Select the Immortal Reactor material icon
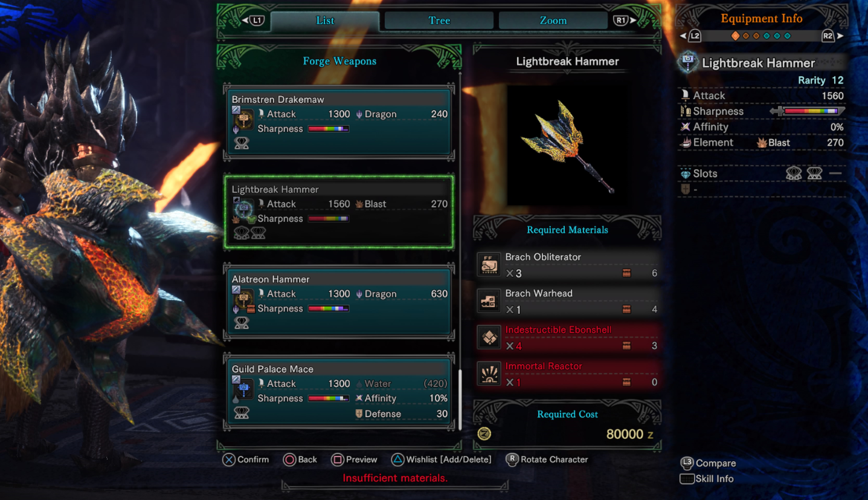This screenshot has height=500, width=868. coord(489,374)
